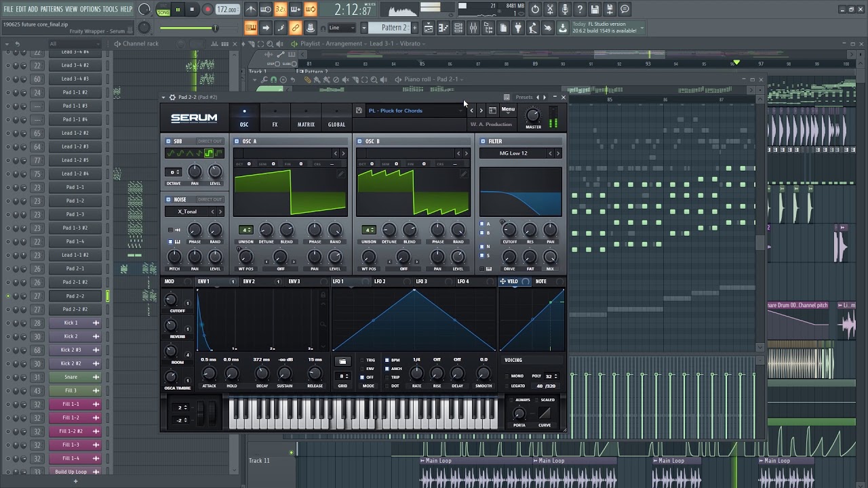This screenshot has width=868, height=488.
Task: Toggle filter routing for noise N
Action: point(481,247)
